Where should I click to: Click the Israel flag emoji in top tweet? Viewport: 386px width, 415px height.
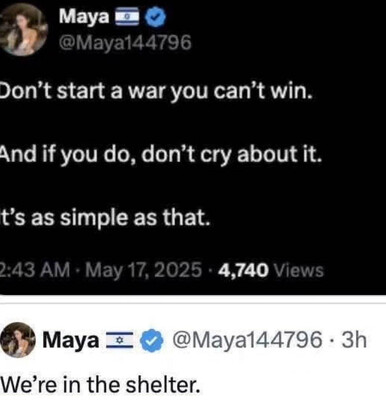tap(127, 16)
